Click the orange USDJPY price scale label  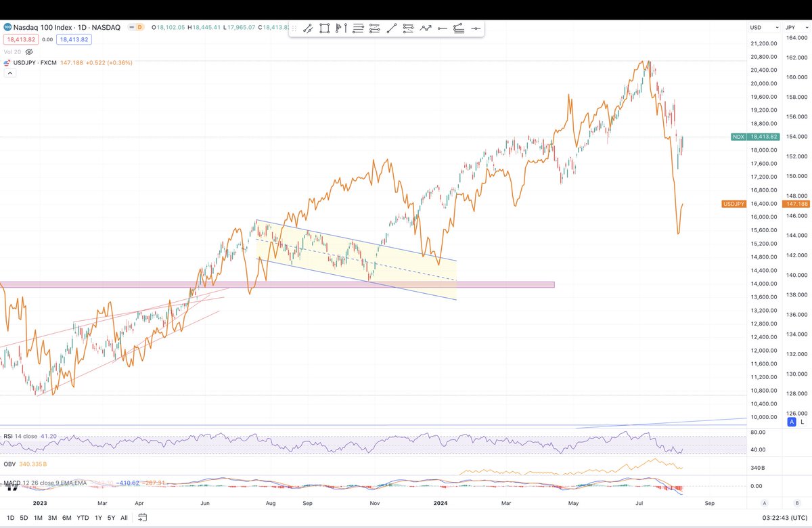click(x=734, y=203)
